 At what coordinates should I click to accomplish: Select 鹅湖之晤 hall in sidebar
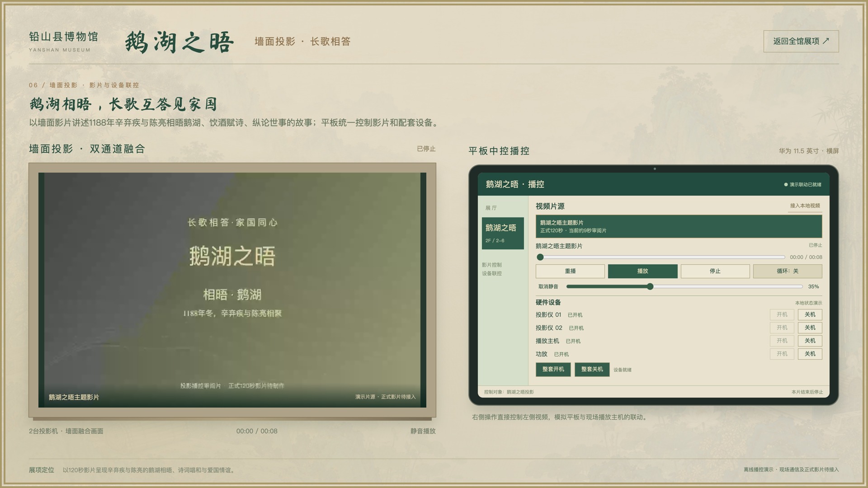pos(503,233)
